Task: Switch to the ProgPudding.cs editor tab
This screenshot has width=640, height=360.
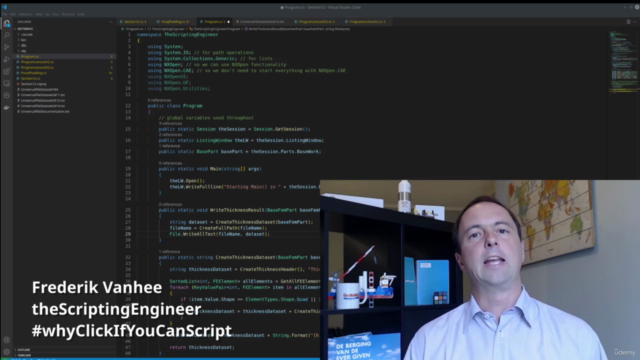Action: pyautogui.click(x=174, y=22)
